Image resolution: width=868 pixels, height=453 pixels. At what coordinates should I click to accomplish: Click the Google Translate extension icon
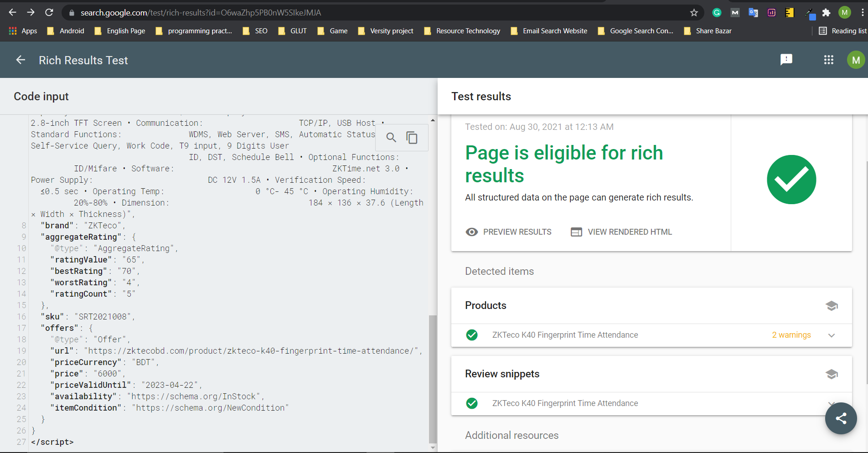tap(753, 12)
